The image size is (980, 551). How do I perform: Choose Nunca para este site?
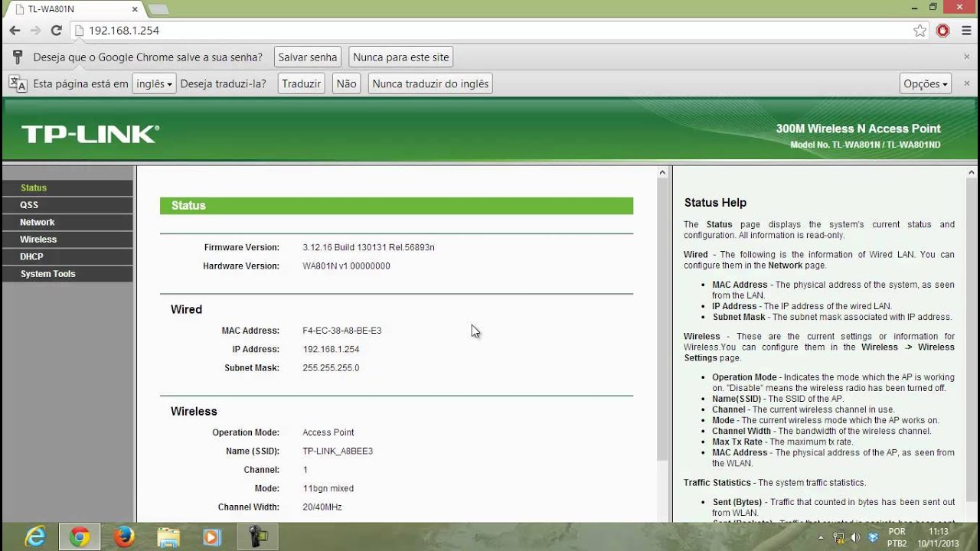pyautogui.click(x=401, y=57)
